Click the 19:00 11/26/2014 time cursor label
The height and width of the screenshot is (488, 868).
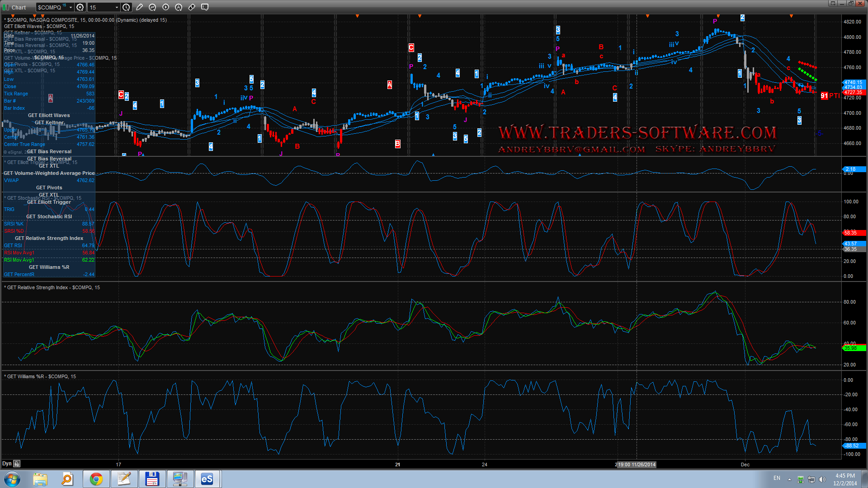point(636,465)
